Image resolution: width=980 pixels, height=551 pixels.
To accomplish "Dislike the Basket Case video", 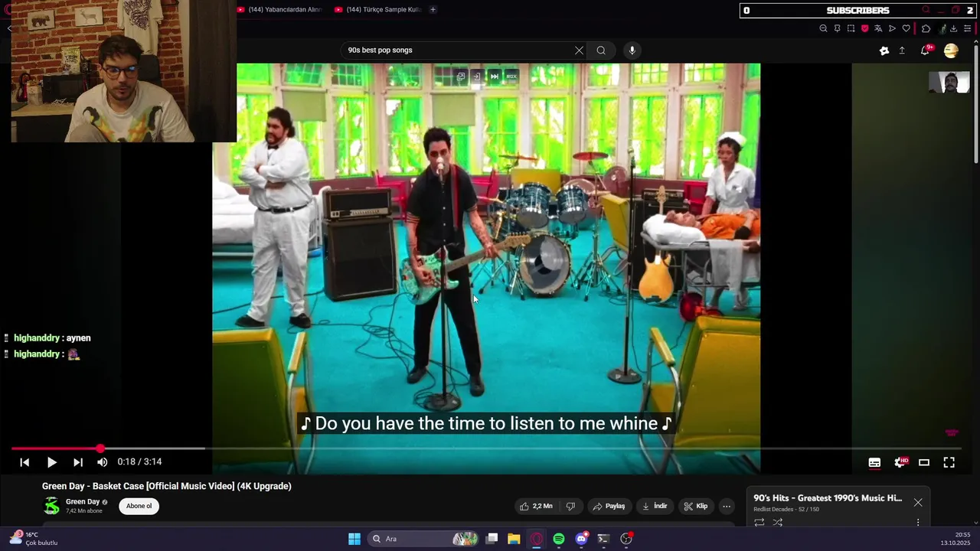I will [570, 506].
